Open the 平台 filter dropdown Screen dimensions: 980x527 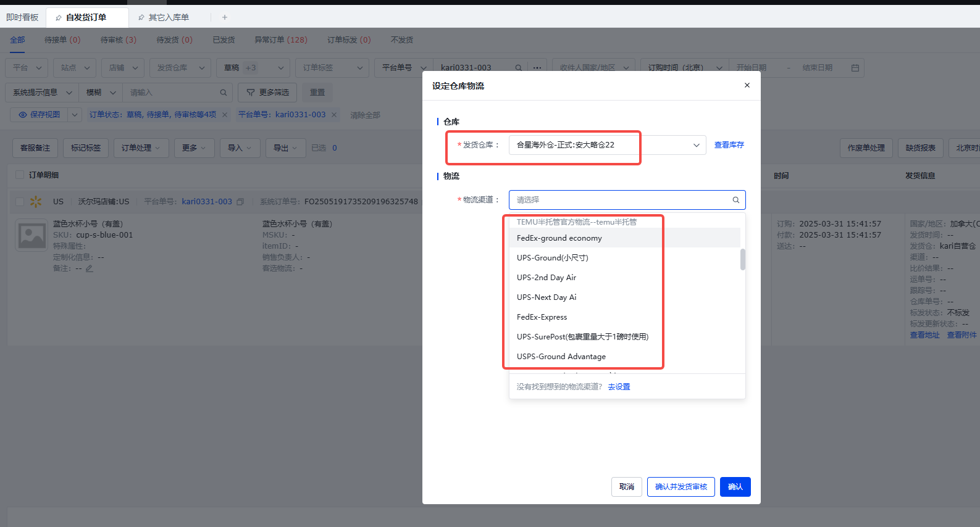27,68
